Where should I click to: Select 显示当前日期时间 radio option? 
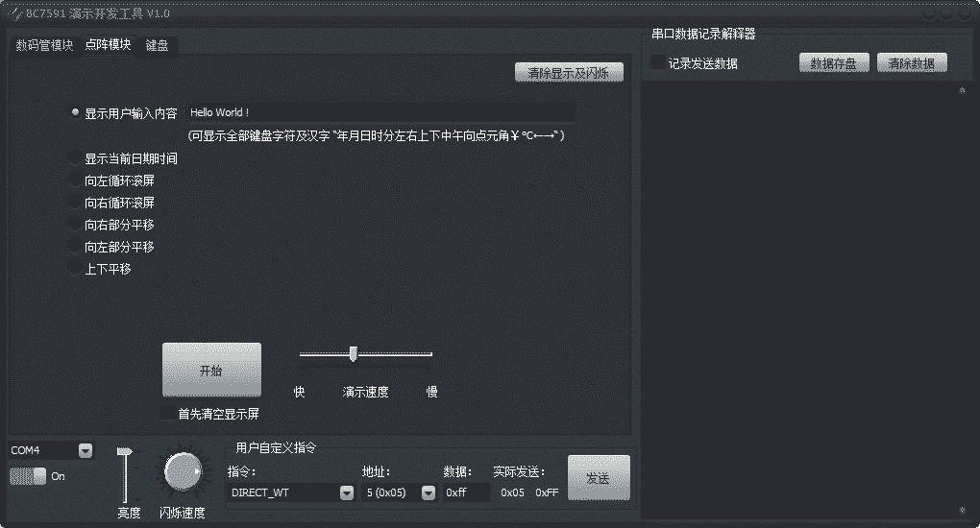point(75,158)
